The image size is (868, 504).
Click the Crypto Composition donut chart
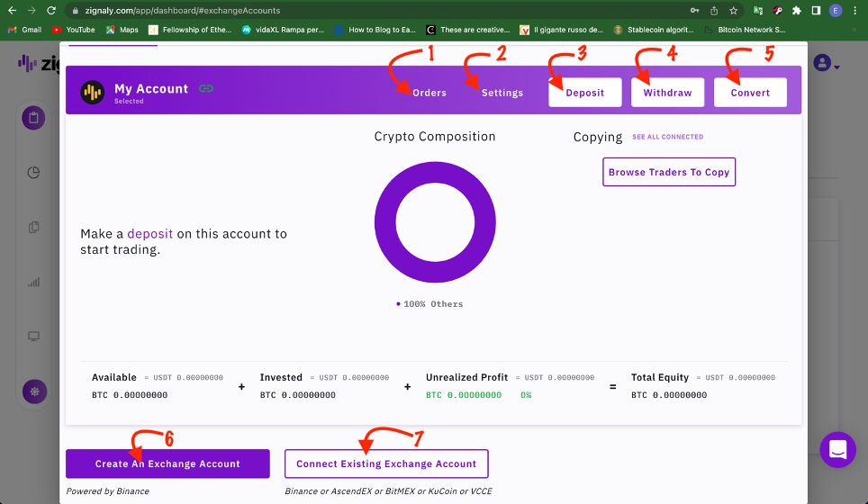pyautogui.click(x=435, y=221)
